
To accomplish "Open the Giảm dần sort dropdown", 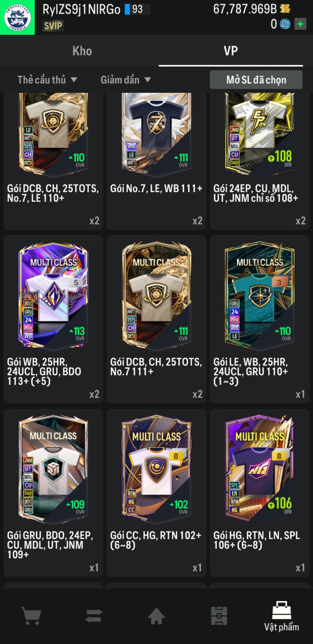I will click(x=126, y=80).
